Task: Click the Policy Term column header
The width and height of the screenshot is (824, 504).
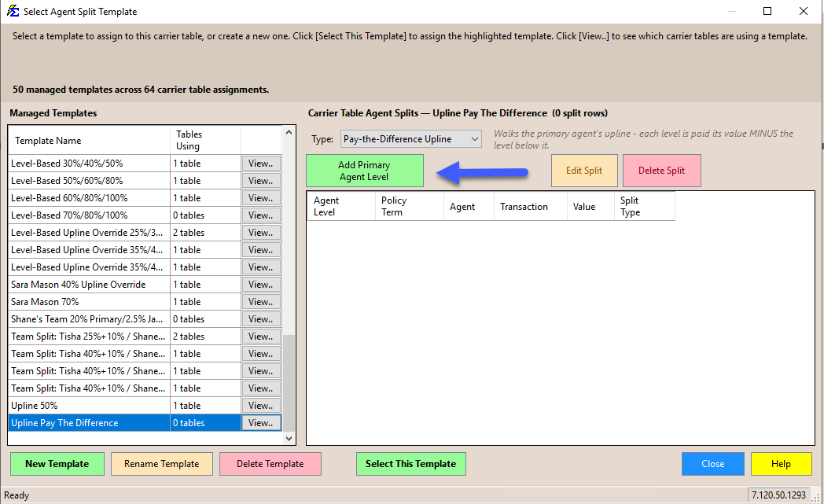Action: click(x=410, y=206)
